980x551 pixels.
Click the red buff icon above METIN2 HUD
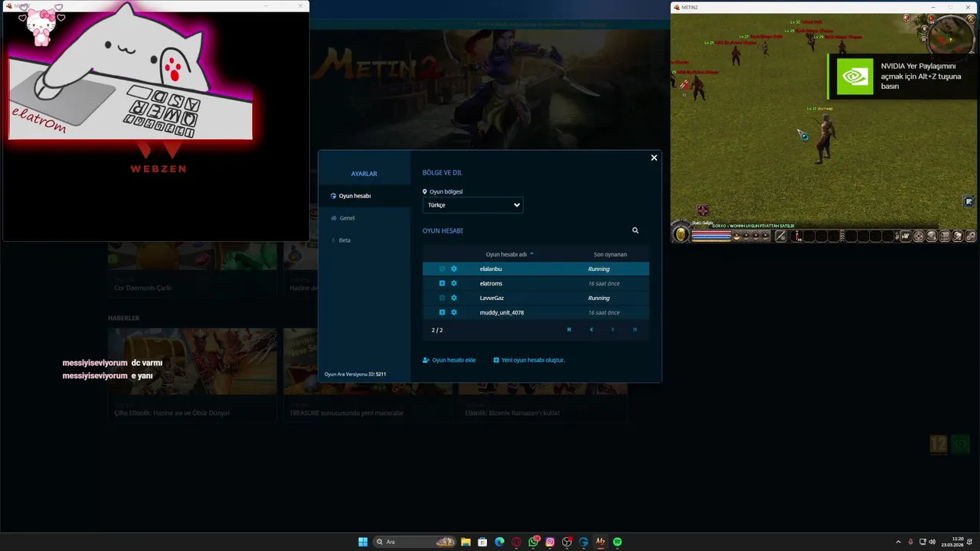(703, 210)
